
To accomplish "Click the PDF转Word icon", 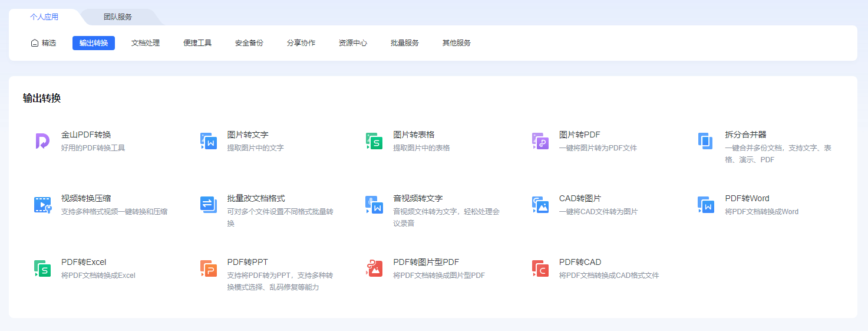I will [x=706, y=205].
